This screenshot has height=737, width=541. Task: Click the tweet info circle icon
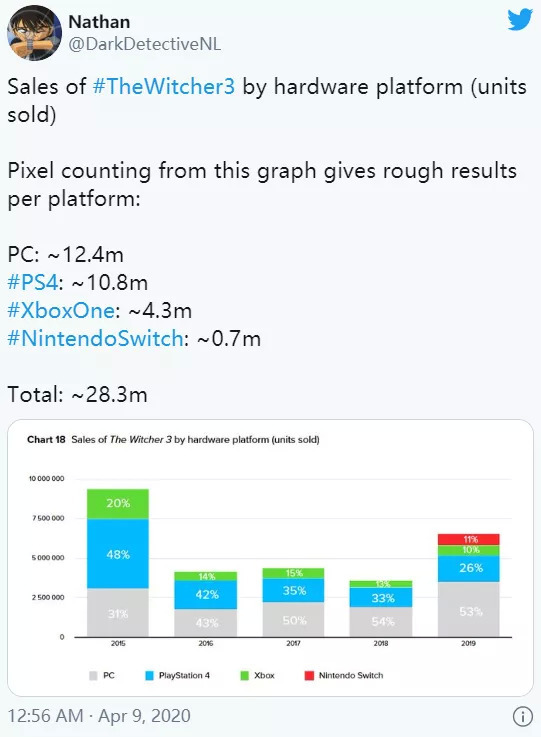pyautogui.click(x=523, y=717)
